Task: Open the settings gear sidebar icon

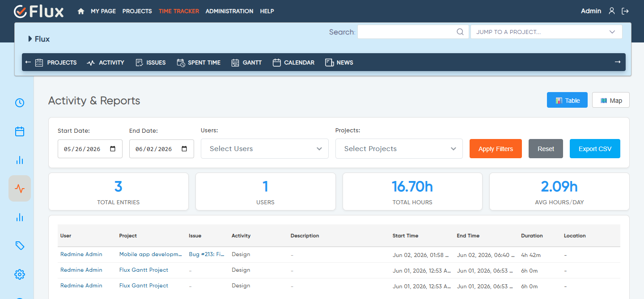Action: [20, 274]
